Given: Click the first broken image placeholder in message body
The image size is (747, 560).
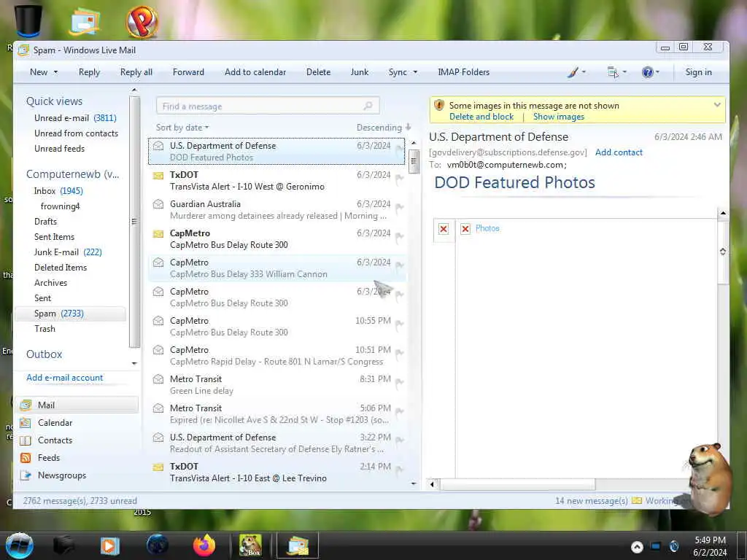Looking at the screenshot, I should tap(444, 229).
